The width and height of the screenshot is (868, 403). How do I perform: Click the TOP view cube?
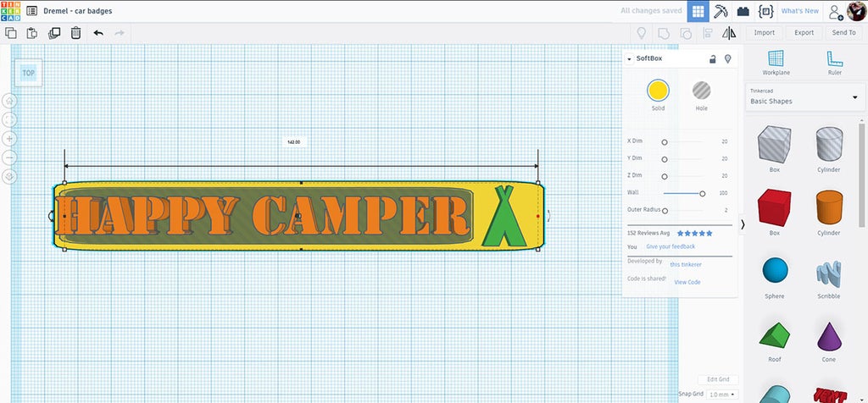(28, 73)
